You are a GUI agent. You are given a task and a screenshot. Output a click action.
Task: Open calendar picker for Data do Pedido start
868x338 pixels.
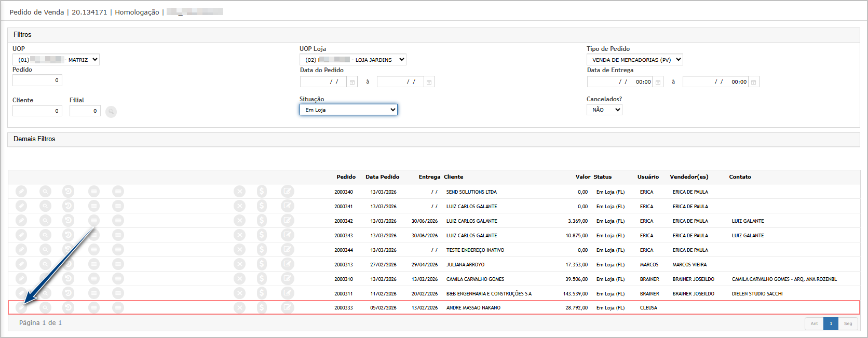click(352, 82)
